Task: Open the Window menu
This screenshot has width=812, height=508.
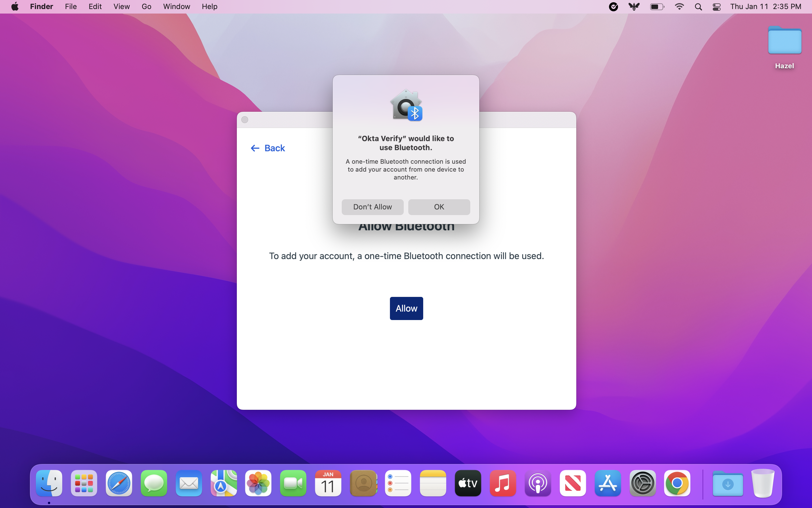Action: (x=176, y=7)
